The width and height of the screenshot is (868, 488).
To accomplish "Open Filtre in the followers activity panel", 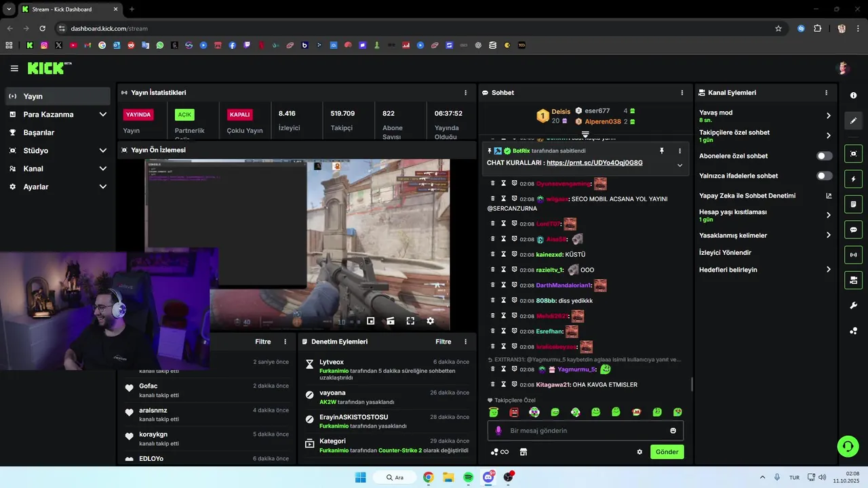I will [263, 342].
